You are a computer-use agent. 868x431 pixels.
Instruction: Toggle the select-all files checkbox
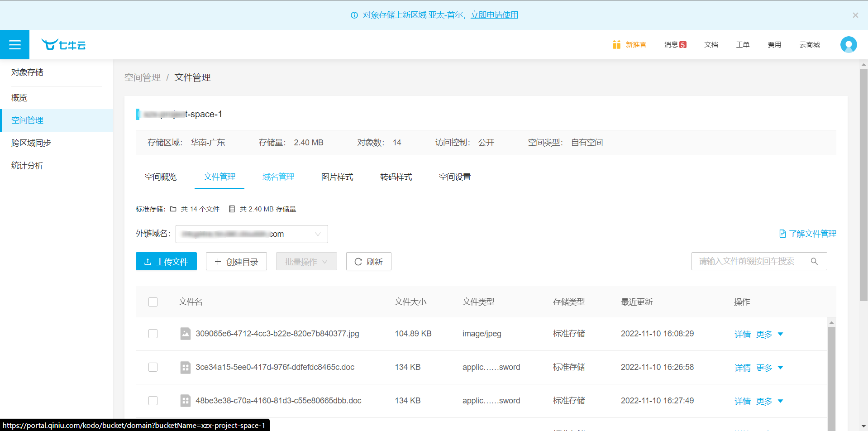(x=153, y=302)
